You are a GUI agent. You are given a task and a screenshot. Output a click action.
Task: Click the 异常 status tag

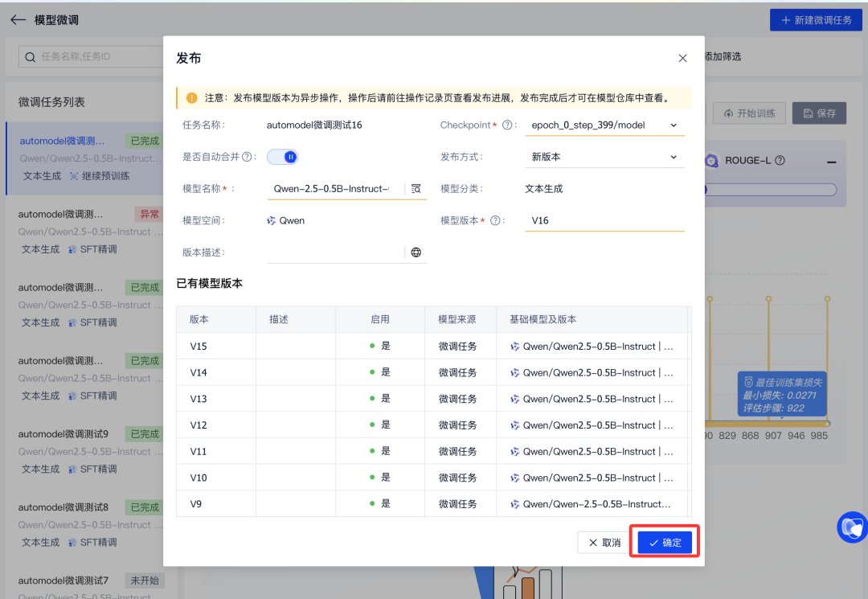pyautogui.click(x=149, y=214)
